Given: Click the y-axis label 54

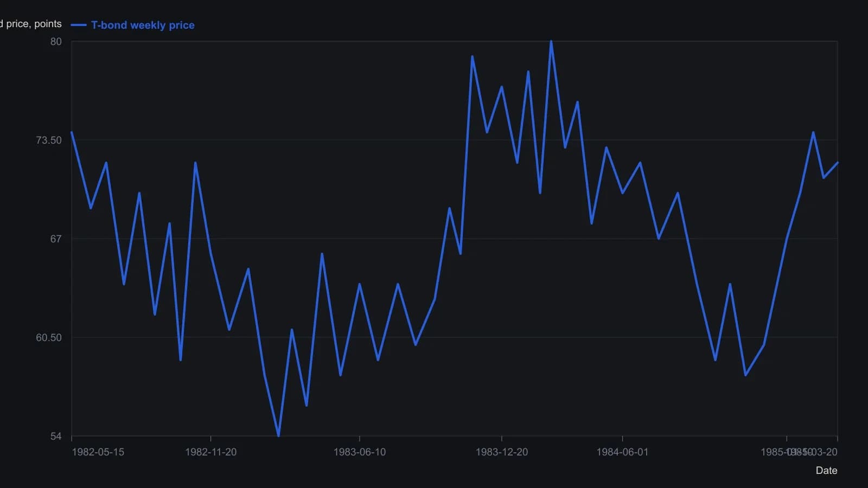Looking at the screenshot, I should click(x=56, y=436).
